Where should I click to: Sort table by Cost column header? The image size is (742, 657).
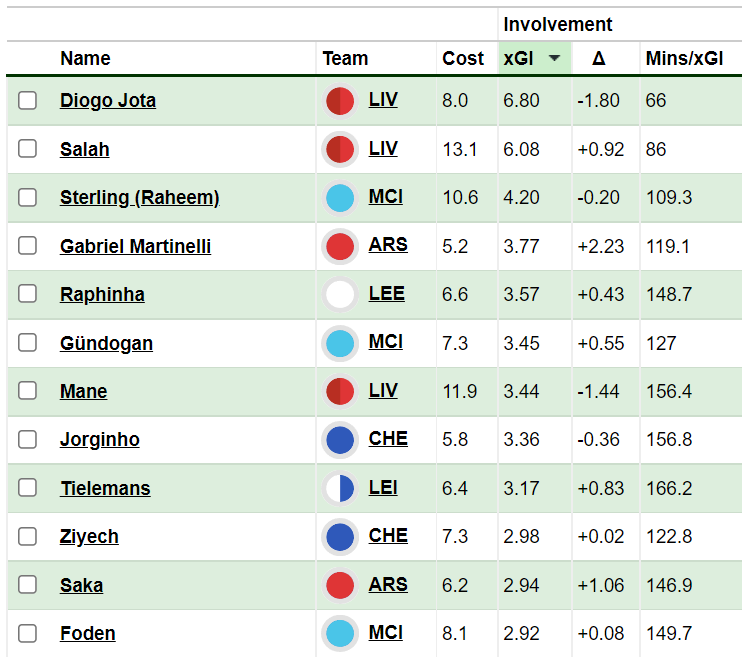point(463,58)
